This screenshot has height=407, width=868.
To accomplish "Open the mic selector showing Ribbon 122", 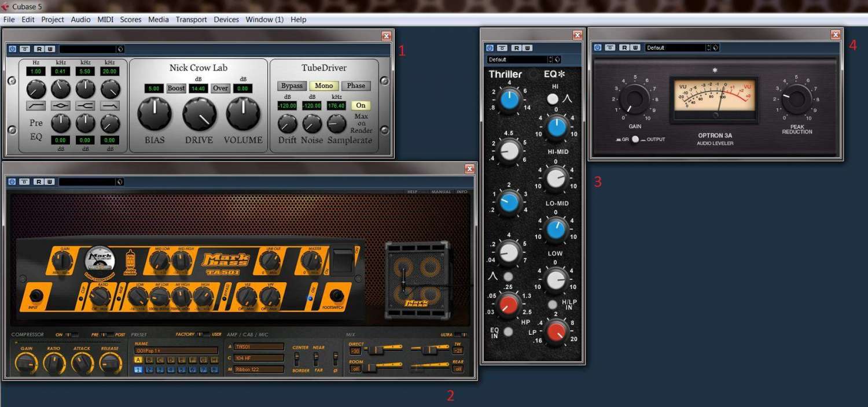I will [259, 369].
